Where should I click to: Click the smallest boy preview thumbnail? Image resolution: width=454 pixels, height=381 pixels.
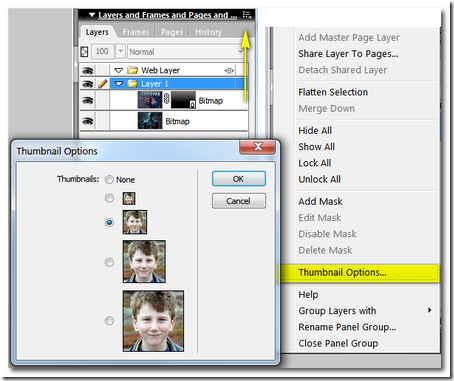click(129, 198)
